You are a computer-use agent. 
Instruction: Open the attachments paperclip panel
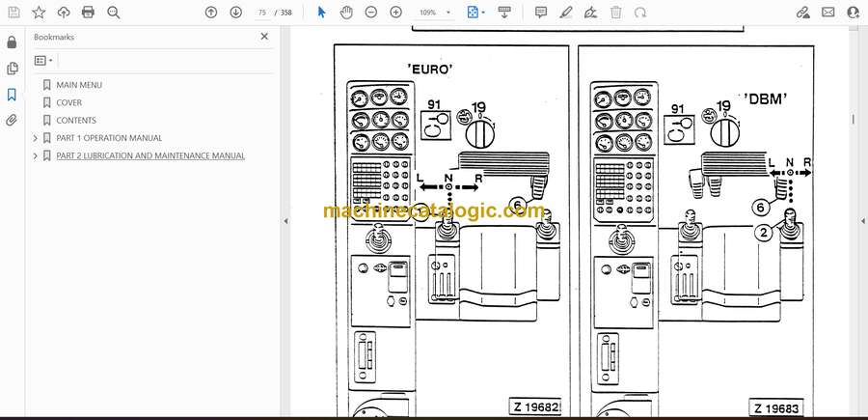pos(12,121)
